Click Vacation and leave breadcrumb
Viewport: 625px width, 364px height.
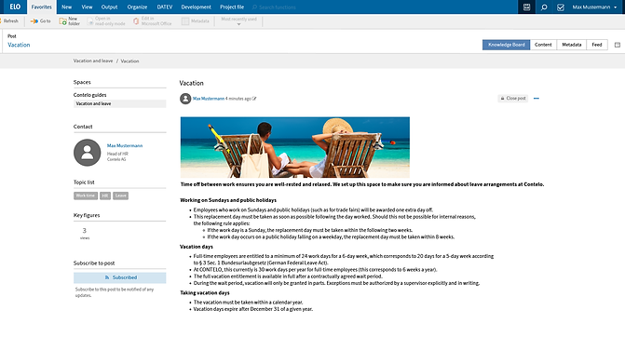93,61
